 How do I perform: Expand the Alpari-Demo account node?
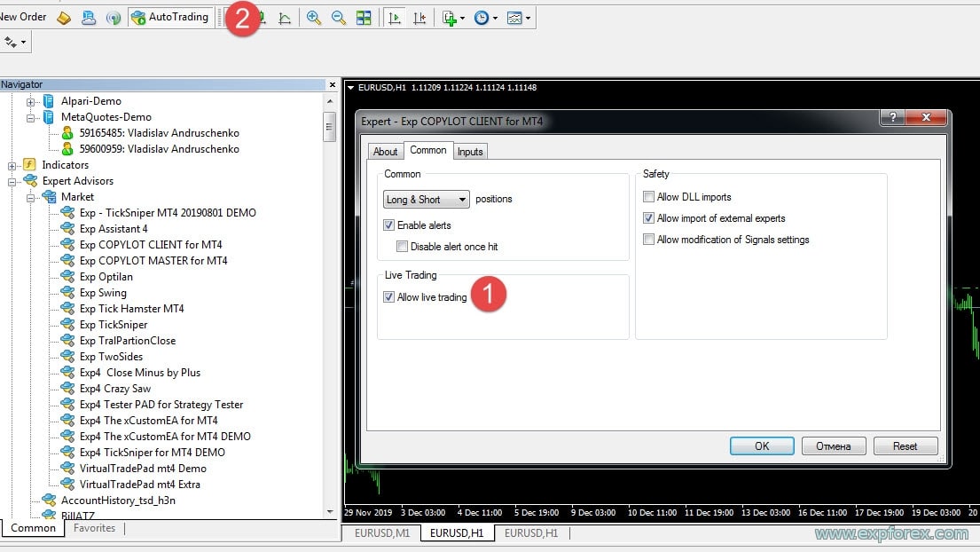point(30,101)
